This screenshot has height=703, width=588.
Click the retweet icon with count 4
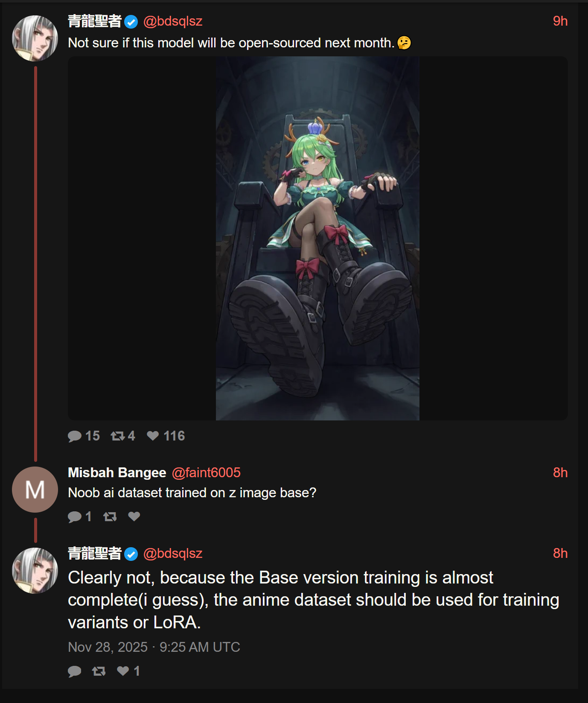coord(118,436)
